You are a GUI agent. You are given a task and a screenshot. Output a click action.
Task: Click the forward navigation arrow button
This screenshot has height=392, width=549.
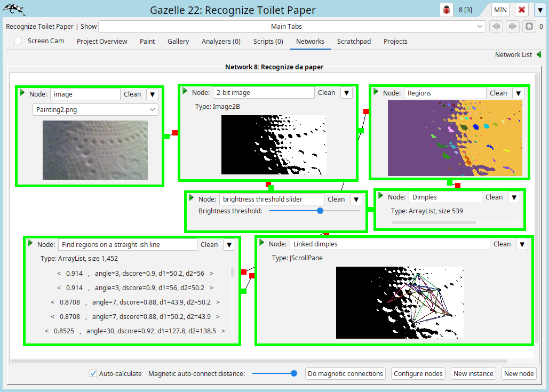point(512,26)
